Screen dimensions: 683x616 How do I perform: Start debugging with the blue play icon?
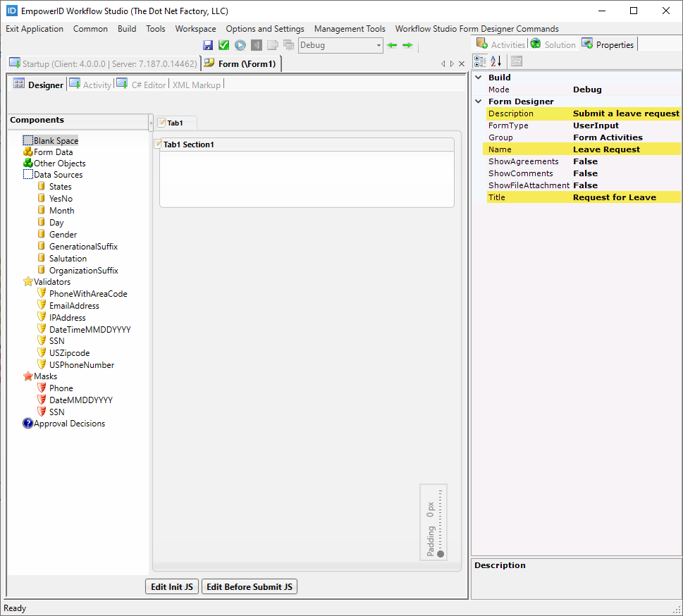pos(239,44)
